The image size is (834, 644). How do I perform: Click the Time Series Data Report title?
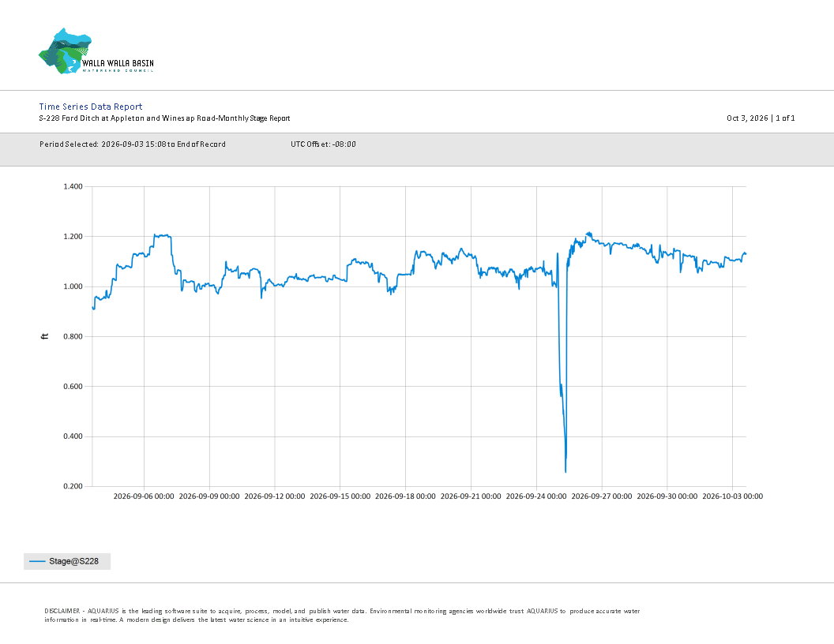[x=90, y=107]
